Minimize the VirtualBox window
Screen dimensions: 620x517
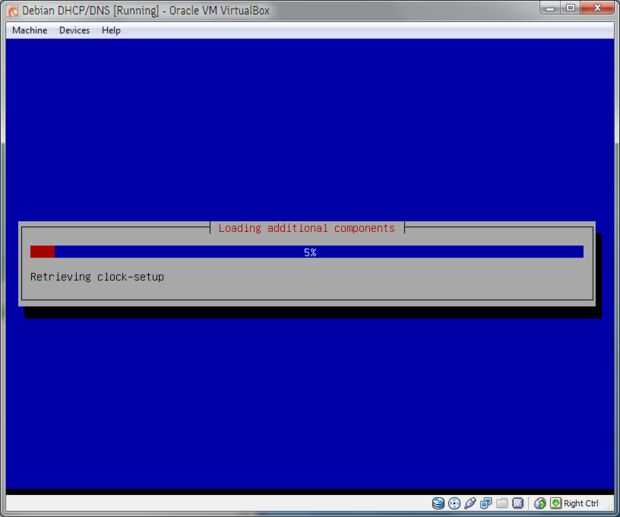[550, 8]
